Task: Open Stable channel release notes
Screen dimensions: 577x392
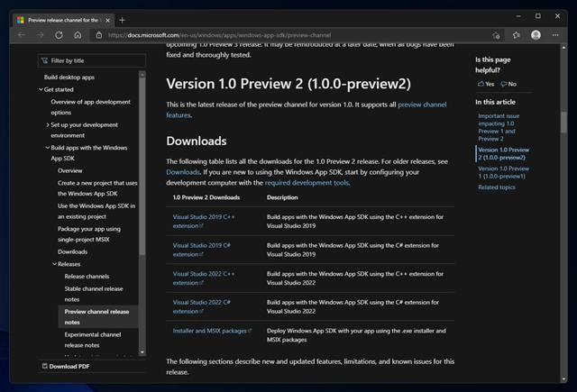Action: tap(94, 294)
